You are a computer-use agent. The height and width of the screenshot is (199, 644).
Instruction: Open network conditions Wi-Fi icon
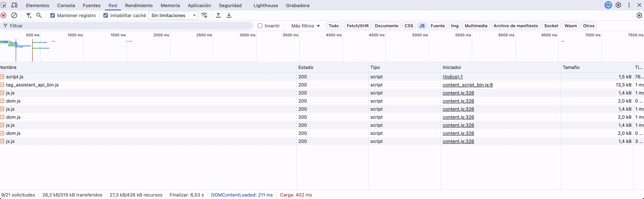tap(204, 16)
